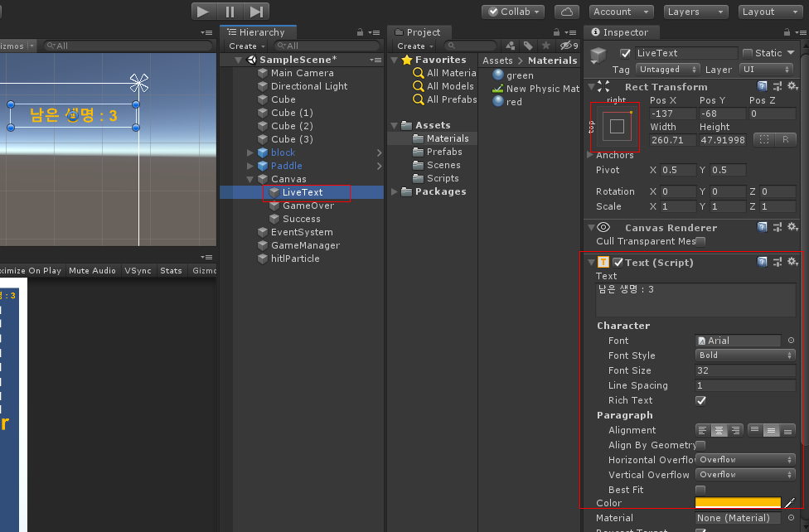The image size is (809, 532).
Task: Toggle Cull Transparent Mesh checkbox
Action: point(700,241)
